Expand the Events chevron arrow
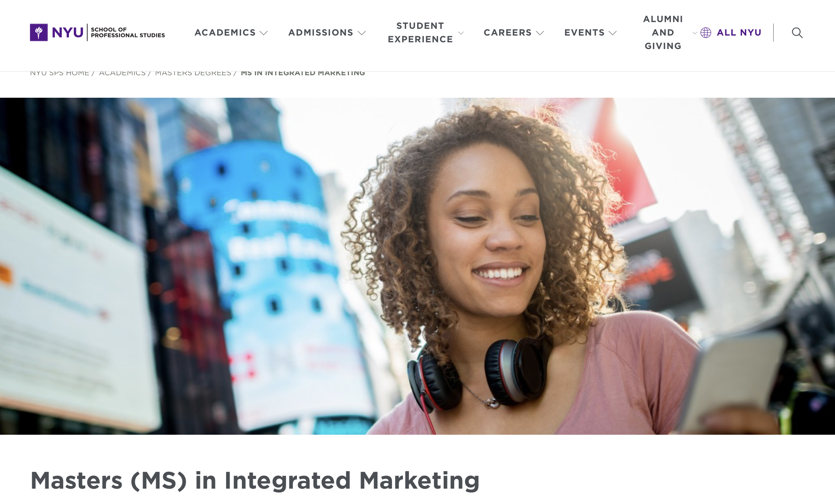The image size is (835, 504). 613,33
